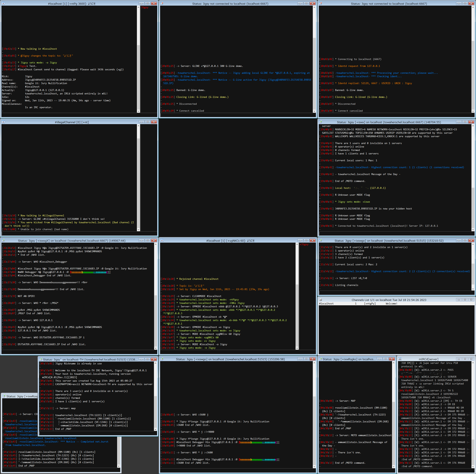The height and width of the screenshot is (474, 476).
Task: Click the Status [+ixswgo] (153210:52) window icon
Action: tap(321, 240)
